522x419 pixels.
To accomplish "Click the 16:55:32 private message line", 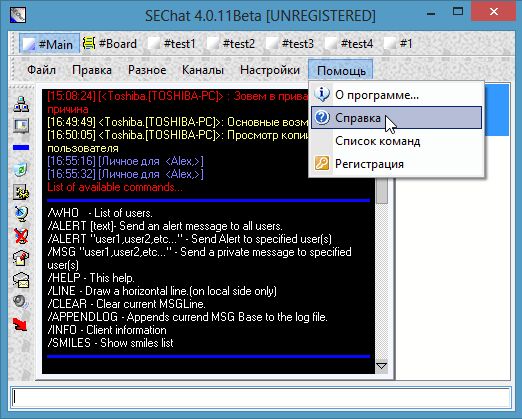I will (125, 174).
